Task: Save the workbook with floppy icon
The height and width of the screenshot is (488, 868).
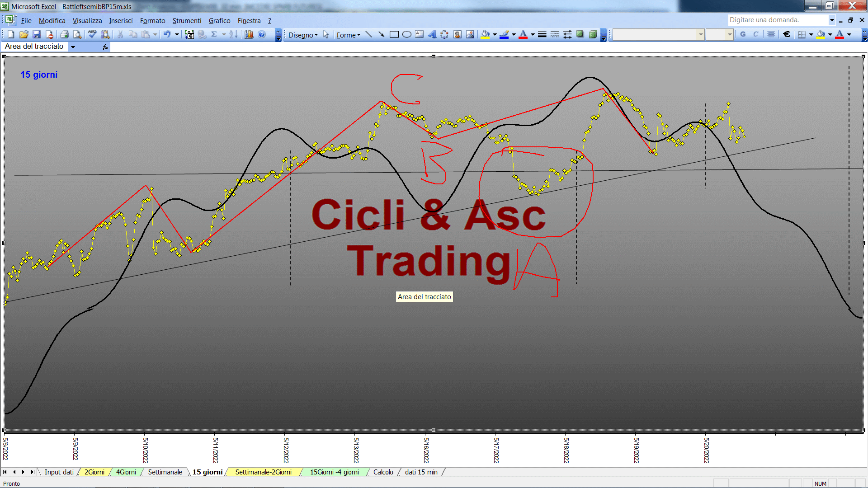Action: pos(37,34)
